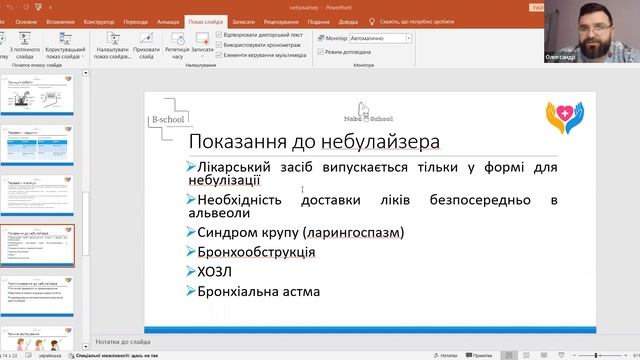Open Користувацький показ слайдів custom show

click(x=65, y=46)
